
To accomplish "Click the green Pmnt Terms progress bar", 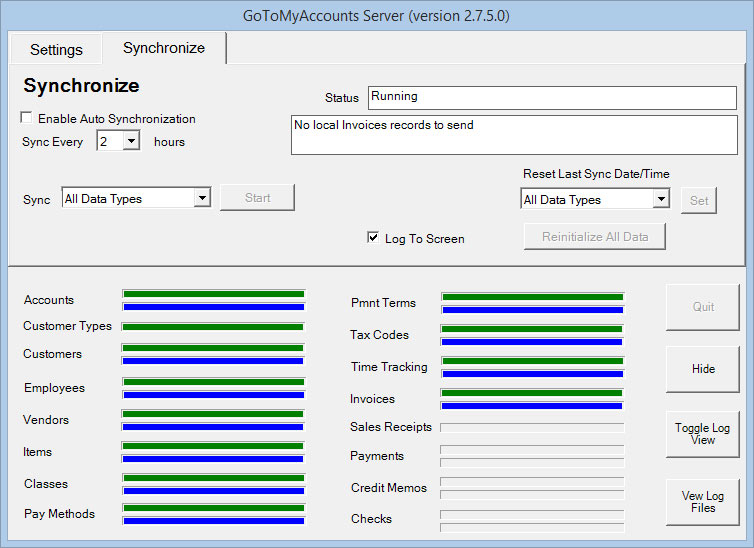I will pyautogui.click(x=533, y=297).
